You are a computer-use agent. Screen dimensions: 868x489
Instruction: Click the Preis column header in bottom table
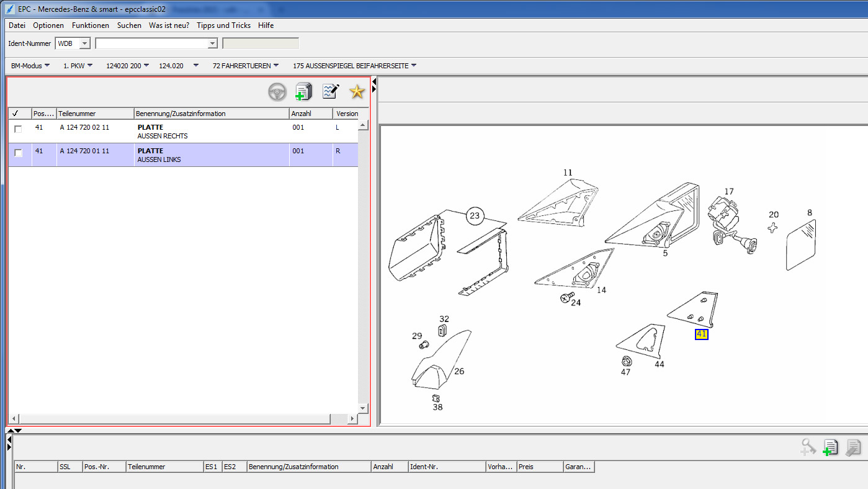pyautogui.click(x=540, y=467)
